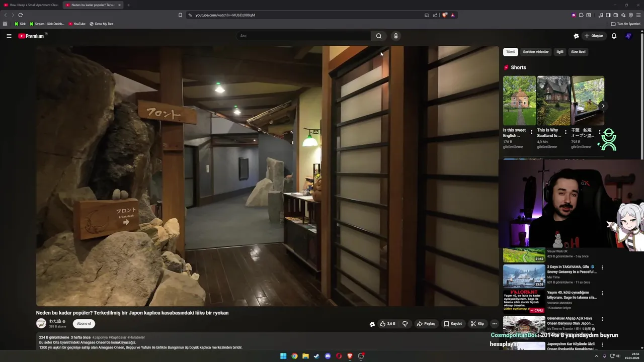
Task: Open options for 'Is this sweet English' Short
Action: pyautogui.click(x=531, y=132)
